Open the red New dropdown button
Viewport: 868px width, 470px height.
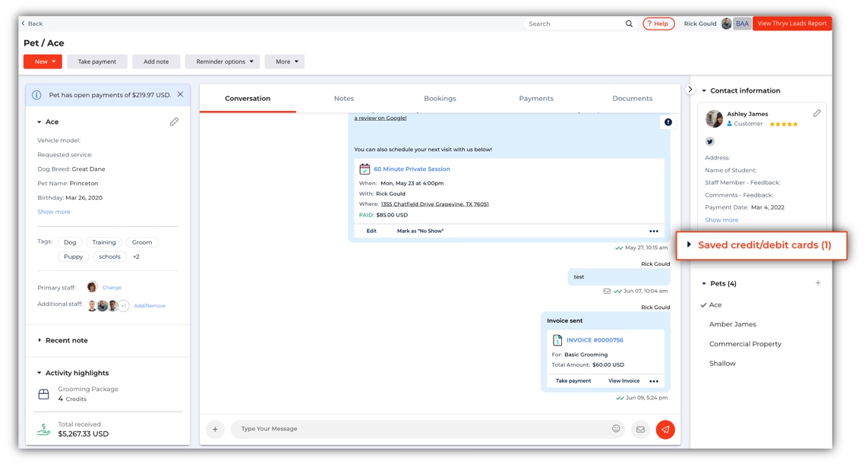click(43, 62)
